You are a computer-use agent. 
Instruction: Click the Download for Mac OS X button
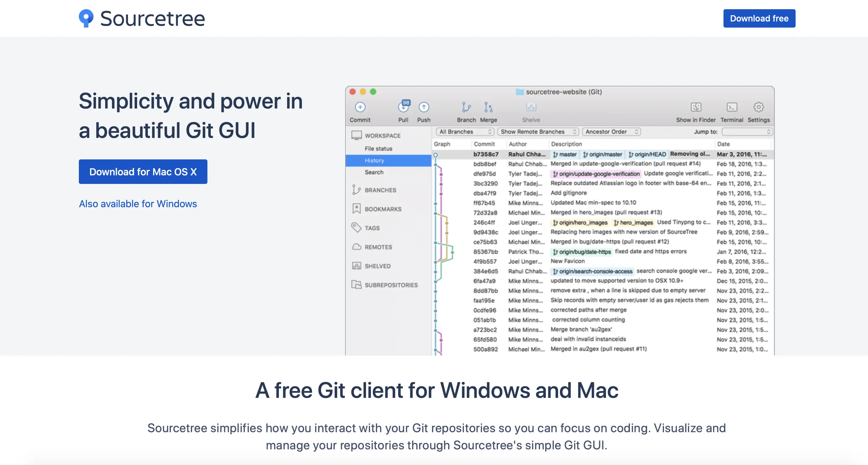[x=143, y=172]
